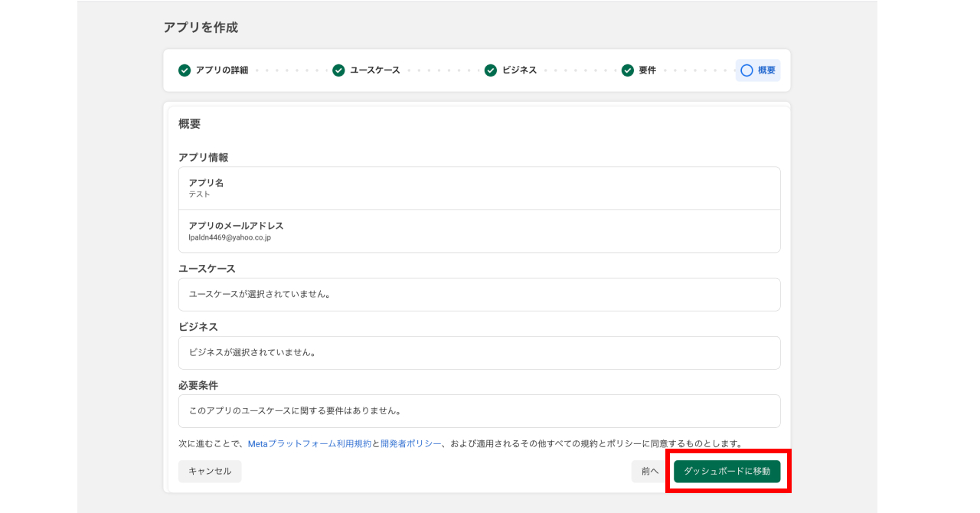Click the blue circle icon beside 概要 step
Image resolution: width=980 pixels, height=513 pixels.
click(x=746, y=70)
